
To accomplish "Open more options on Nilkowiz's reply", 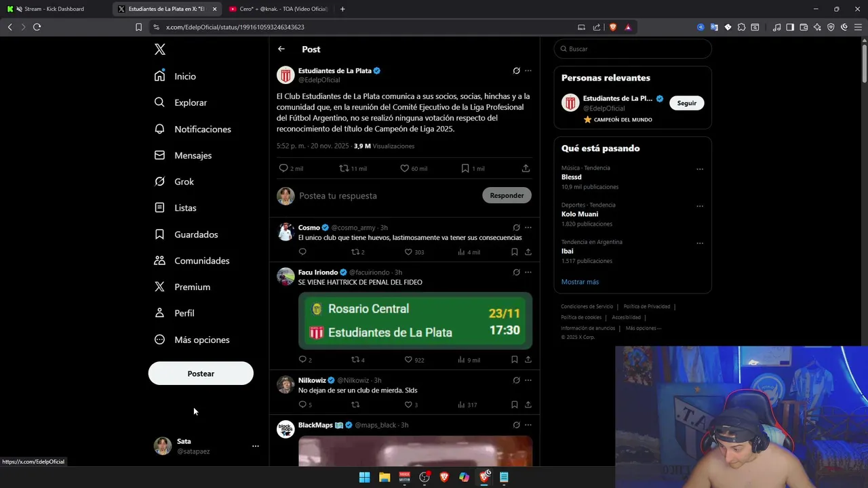I will click(528, 380).
